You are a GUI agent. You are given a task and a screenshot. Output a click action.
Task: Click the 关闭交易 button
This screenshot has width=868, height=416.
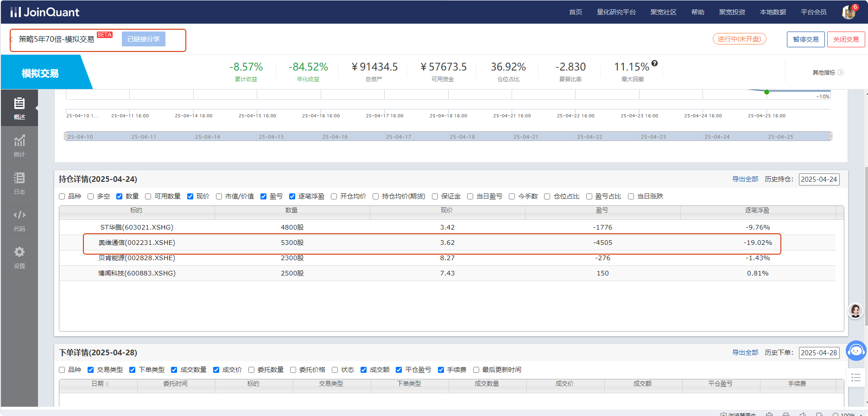click(x=846, y=39)
